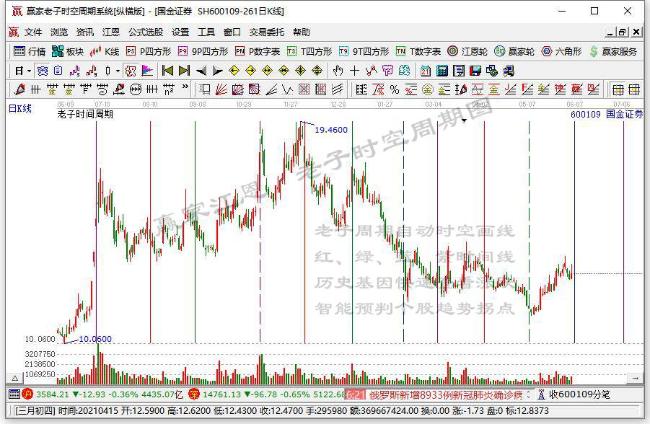The width and height of the screenshot is (650, 424).
Task: Restore the inner chart window via MDI restore button
Action: tap(623, 32)
